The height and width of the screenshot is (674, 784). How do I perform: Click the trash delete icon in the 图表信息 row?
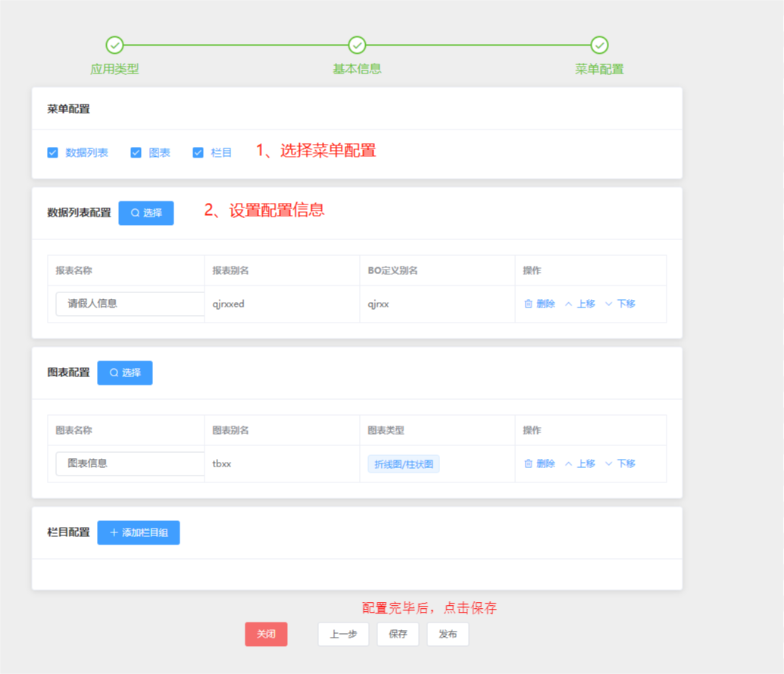pyautogui.click(x=528, y=463)
